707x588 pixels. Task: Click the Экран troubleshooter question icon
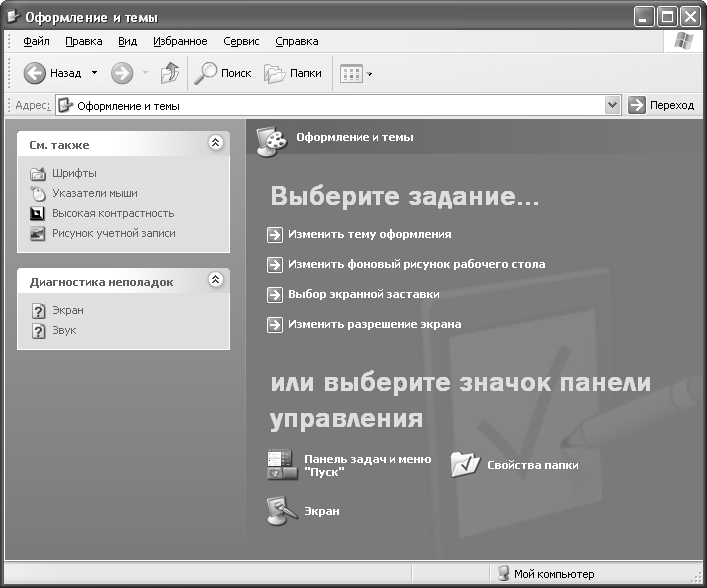click(x=39, y=311)
